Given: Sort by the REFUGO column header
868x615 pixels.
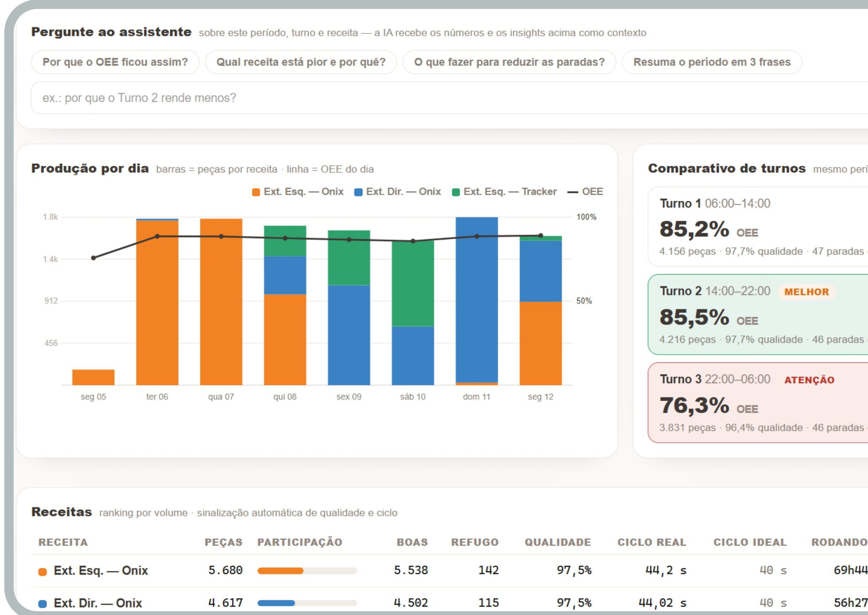Looking at the screenshot, I should 475,542.
